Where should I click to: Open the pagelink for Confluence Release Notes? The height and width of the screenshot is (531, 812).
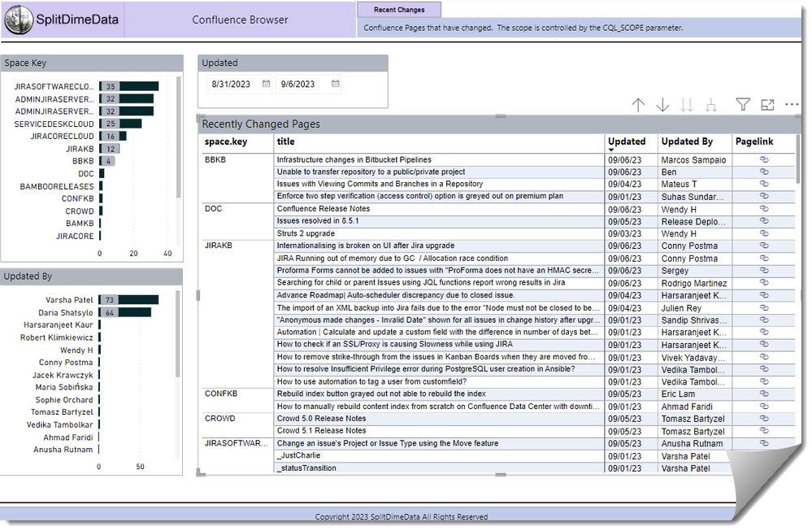point(764,209)
